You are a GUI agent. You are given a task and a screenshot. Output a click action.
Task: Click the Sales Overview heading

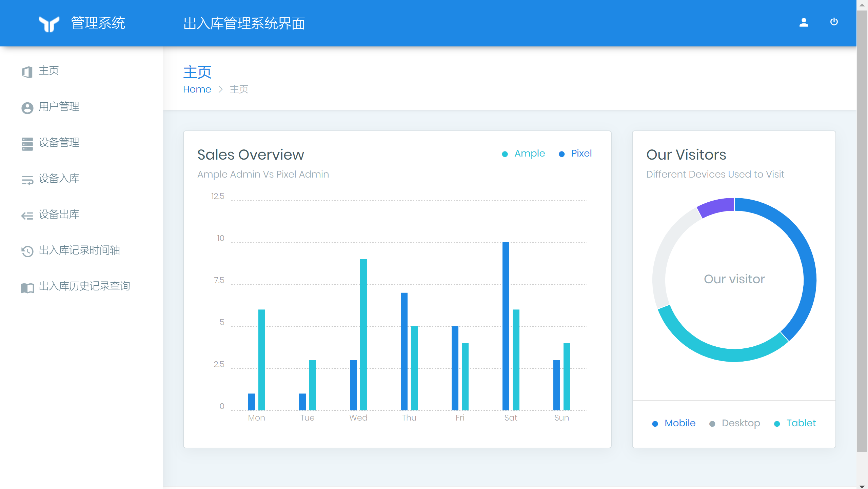[x=251, y=155]
